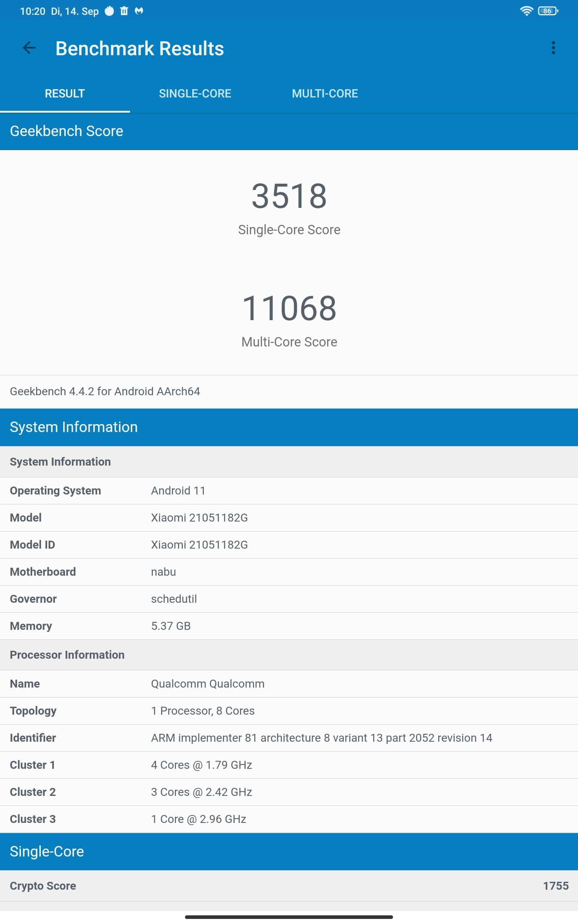Tap the 'Geekbench Score' section header
The width and height of the screenshot is (578, 924).
(289, 131)
